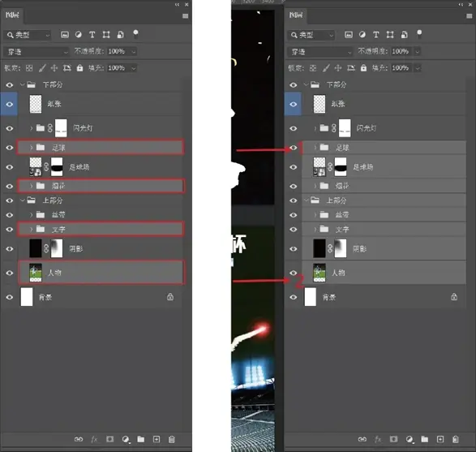The image size is (476, 452).
Task: Select 文字 group row in left panel
Action: click(x=101, y=230)
